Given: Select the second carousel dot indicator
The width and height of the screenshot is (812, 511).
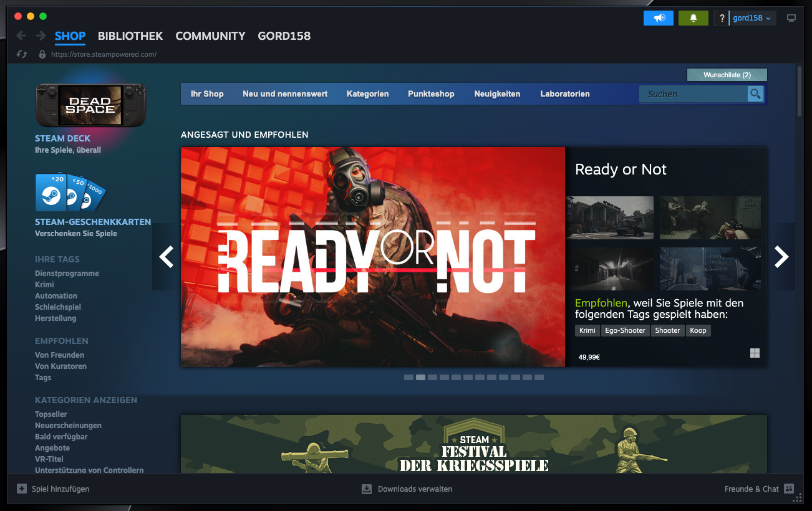Looking at the screenshot, I should 420,377.
